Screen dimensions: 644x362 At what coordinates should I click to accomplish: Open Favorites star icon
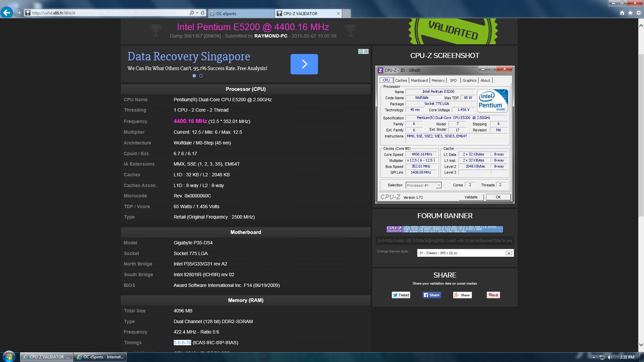pyautogui.click(x=630, y=13)
